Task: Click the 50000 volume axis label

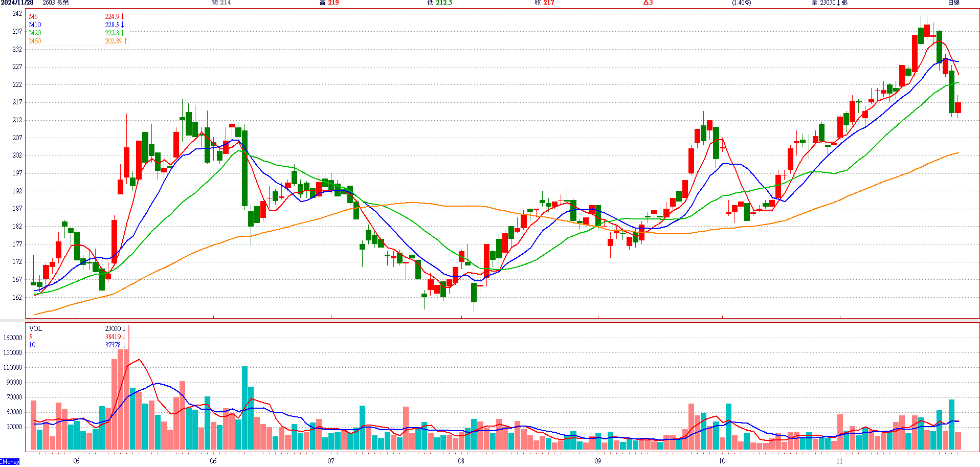Action: (x=14, y=412)
